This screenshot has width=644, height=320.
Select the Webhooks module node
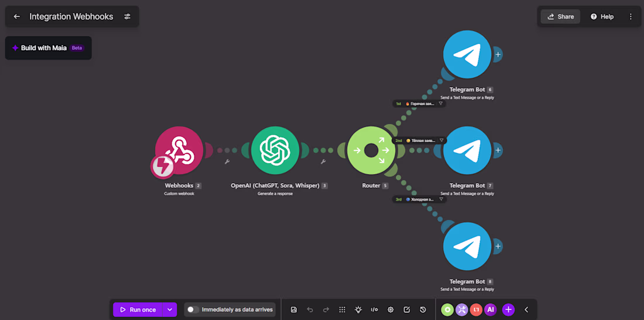[x=180, y=150]
